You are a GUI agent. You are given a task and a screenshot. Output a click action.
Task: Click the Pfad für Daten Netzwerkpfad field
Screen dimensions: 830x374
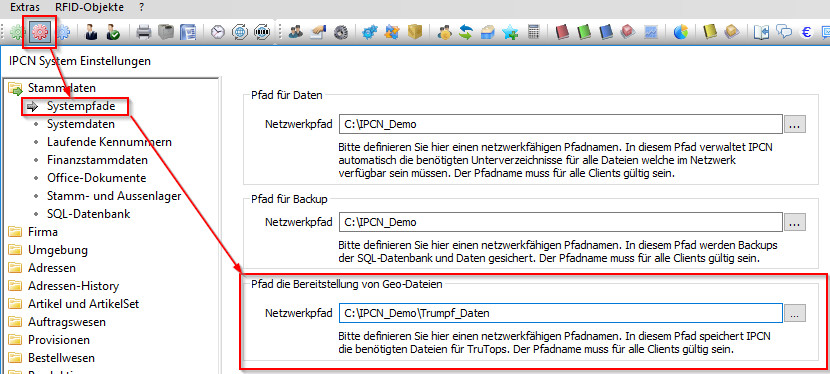[x=561, y=125]
